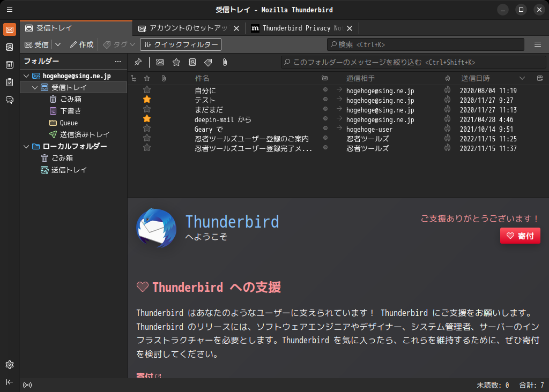Select the 送信済みトレイ folder
This screenshot has height=392, width=549.
[73, 134]
